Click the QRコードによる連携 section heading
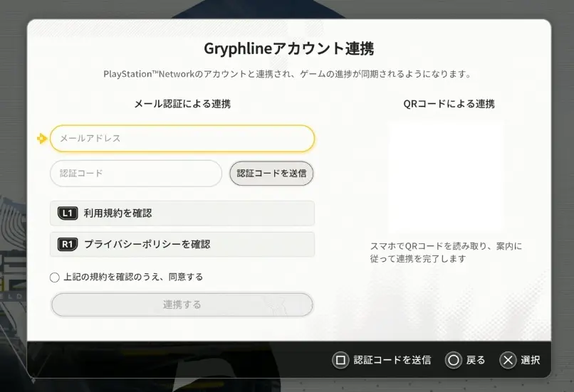The width and height of the screenshot is (574, 392). tap(449, 104)
